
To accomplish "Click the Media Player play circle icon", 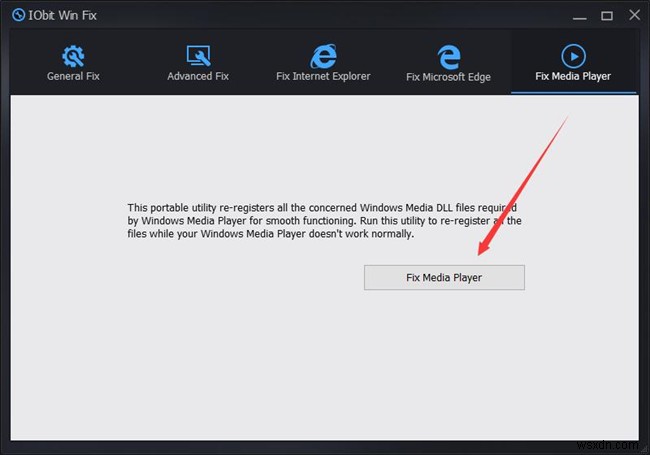I will [573, 56].
